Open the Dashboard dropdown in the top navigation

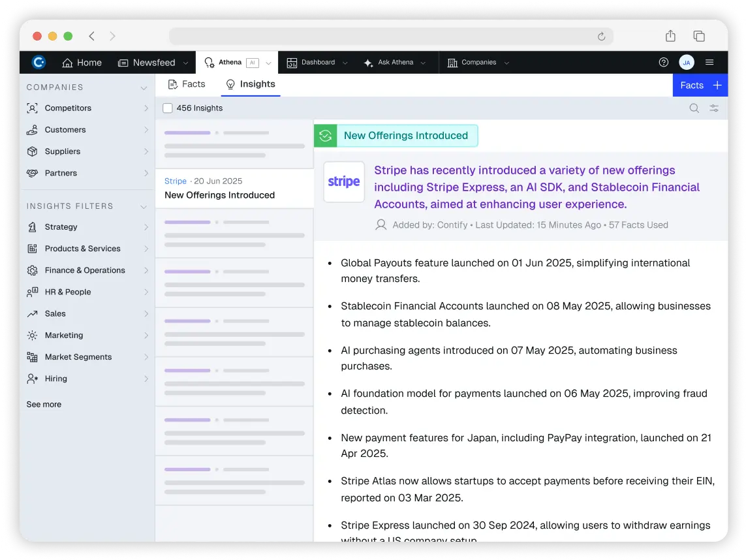(344, 62)
